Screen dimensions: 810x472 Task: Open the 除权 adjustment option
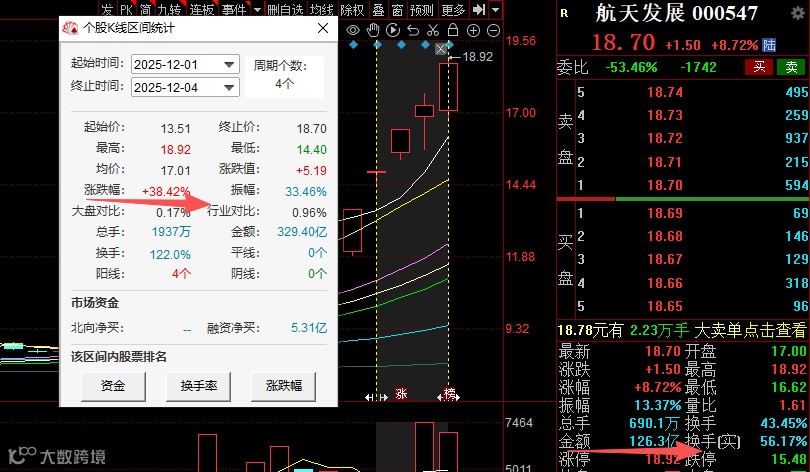point(352,10)
